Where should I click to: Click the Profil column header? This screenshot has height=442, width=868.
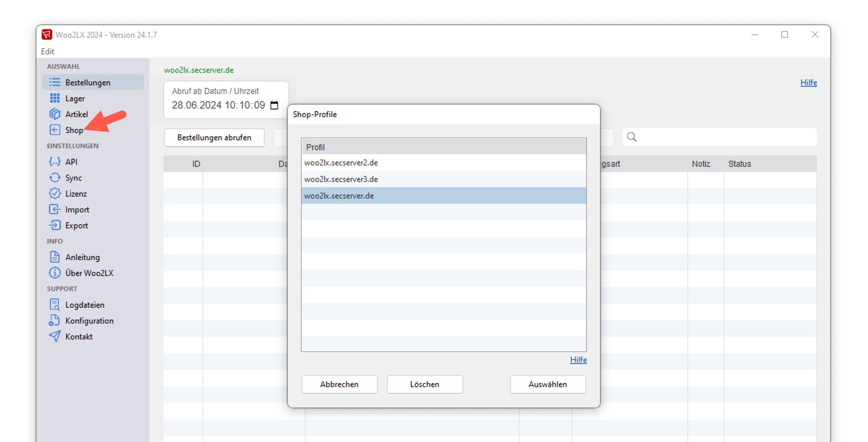(x=444, y=147)
